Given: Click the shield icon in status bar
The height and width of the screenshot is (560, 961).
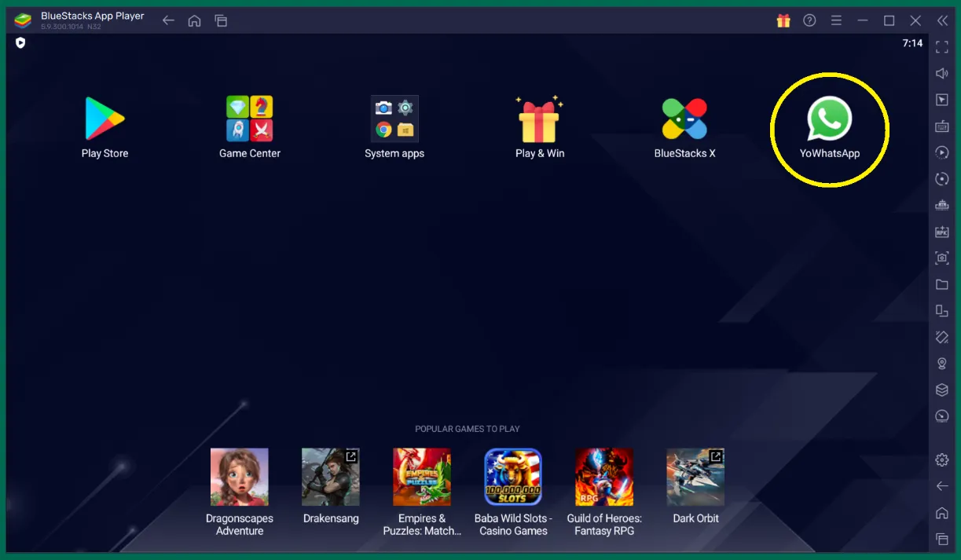Looking at the screenshot, I should (20, 43).
